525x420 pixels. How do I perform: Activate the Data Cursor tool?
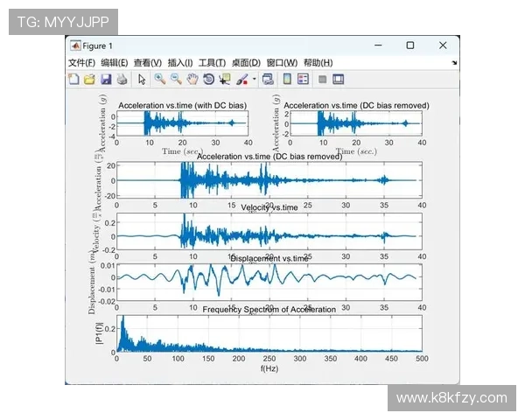pos(224,79)
